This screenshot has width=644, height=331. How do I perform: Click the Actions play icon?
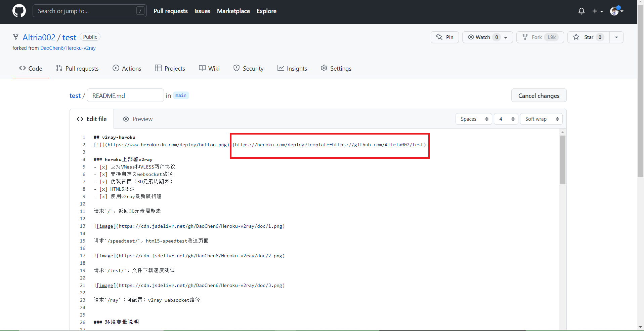(116, 68)
